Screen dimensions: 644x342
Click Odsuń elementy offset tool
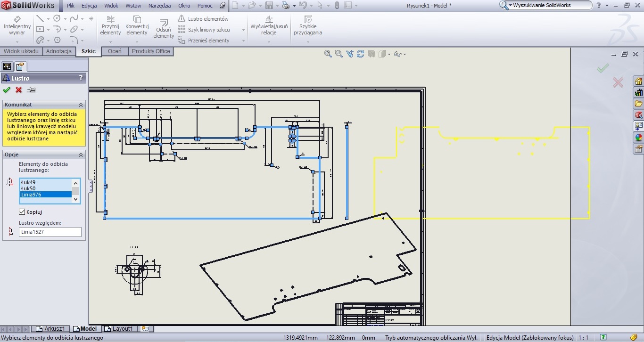[164, 28]
